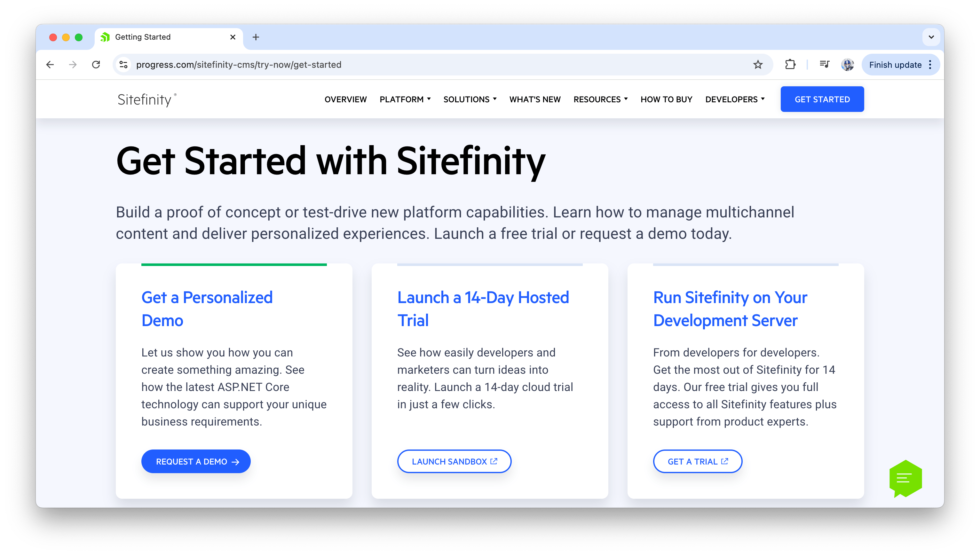Image resolution: width=980 pixels, height=555 pixels.
Task: Go to the Overview menu item
Action: coord(345,99)
